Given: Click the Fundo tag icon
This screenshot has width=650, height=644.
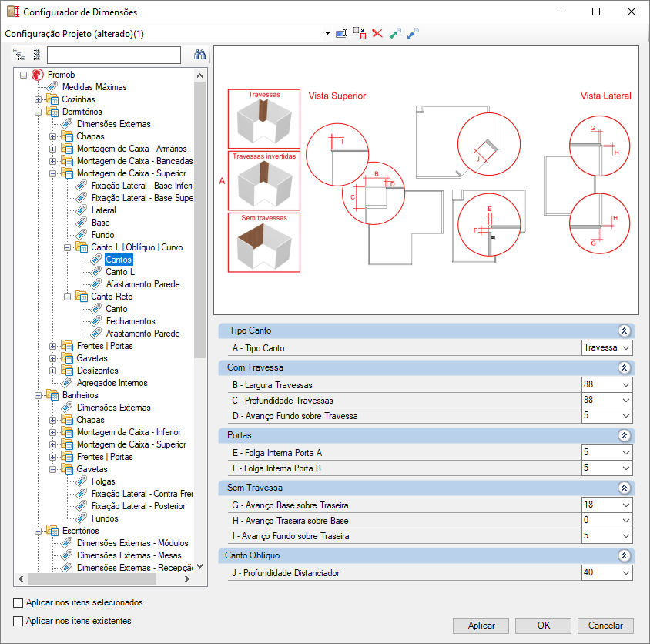Looking at the screenshot, I should 82,235.
